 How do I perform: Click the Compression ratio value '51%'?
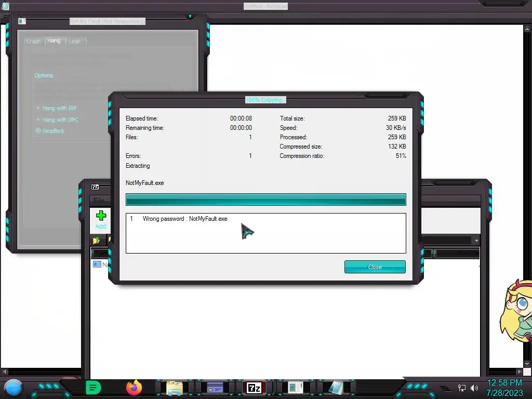tap(401, 156)
